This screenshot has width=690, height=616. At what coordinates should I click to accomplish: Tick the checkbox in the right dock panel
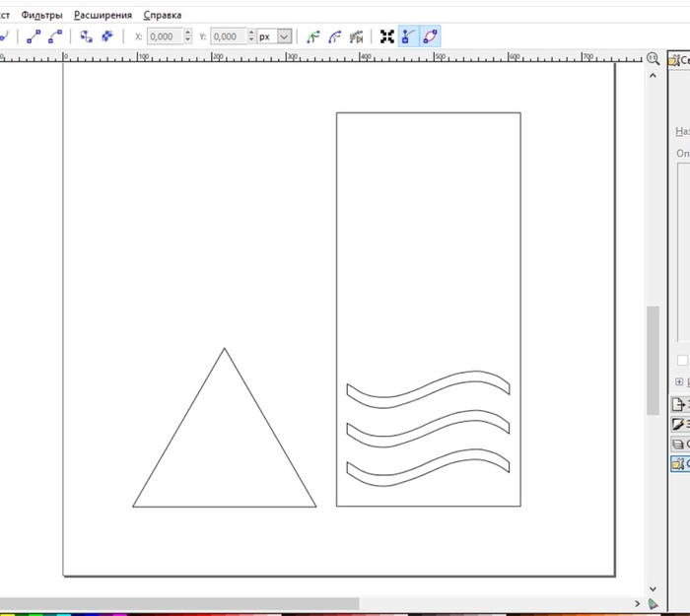click(682, 360)
